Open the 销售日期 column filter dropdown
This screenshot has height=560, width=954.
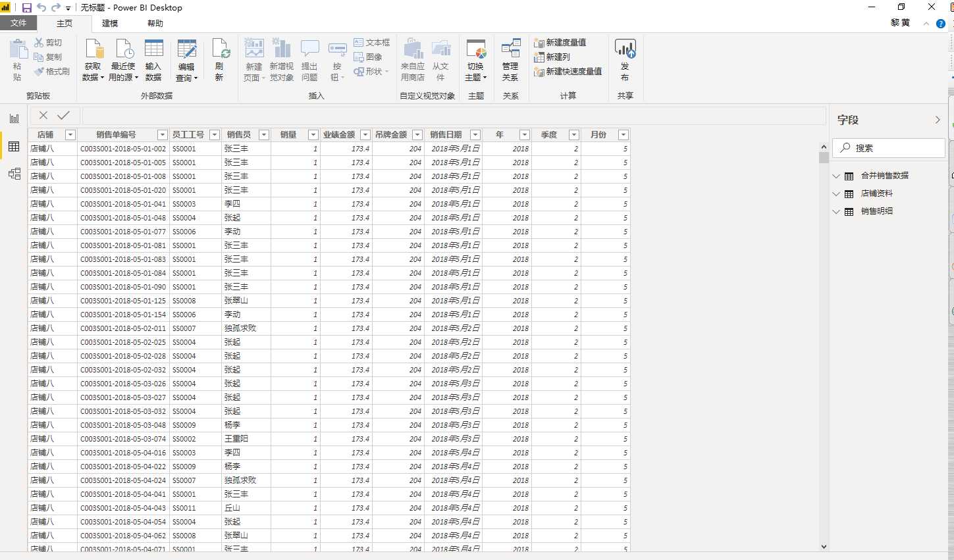tap(475, 135)
